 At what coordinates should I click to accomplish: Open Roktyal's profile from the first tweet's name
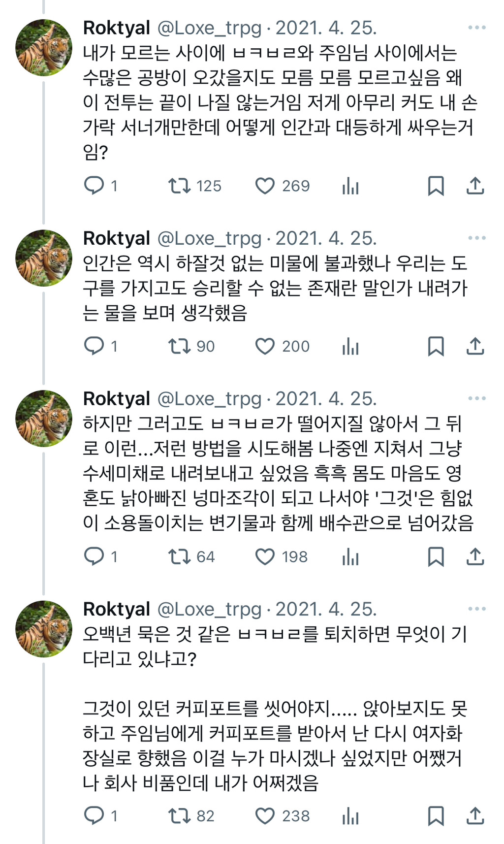click(x=117, y=28)
